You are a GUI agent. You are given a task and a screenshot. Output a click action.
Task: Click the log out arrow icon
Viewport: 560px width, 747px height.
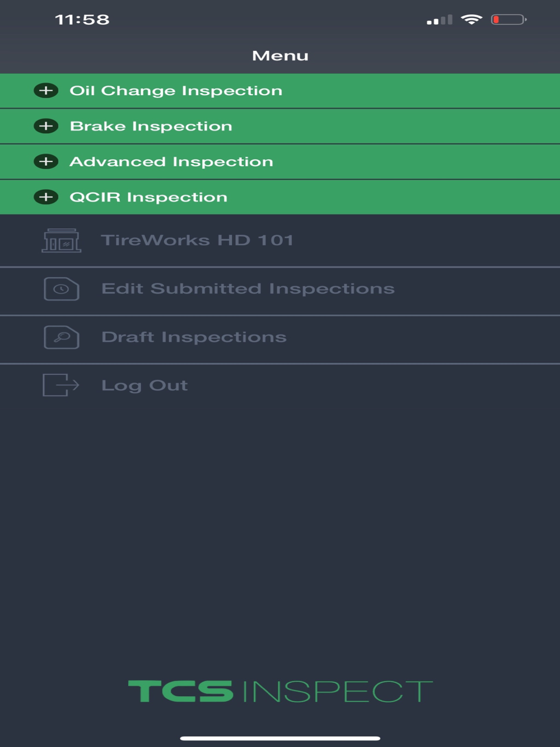[x=61, y=385]
